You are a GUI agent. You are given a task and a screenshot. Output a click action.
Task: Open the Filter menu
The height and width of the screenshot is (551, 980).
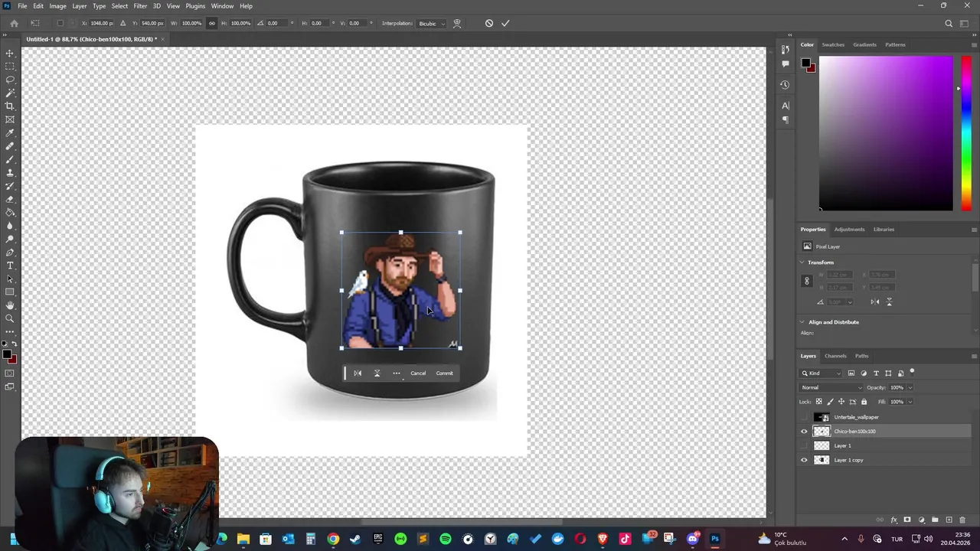[140, 6]
